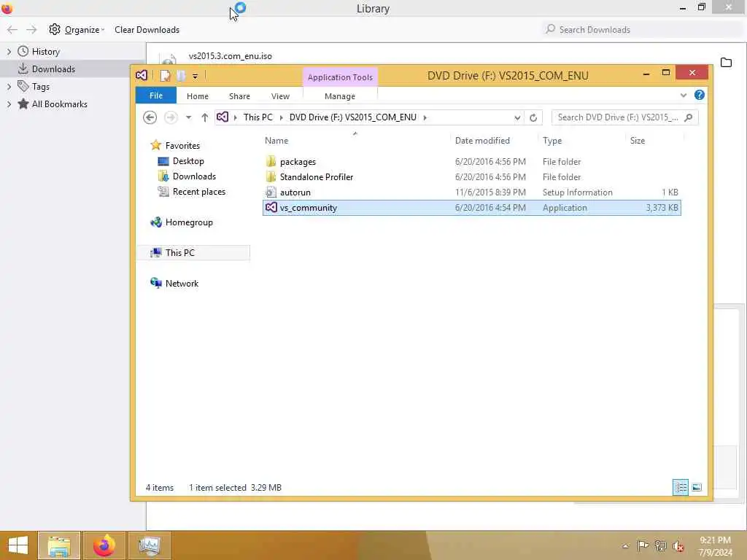Switch to Large icons view layout

point(697,487)
